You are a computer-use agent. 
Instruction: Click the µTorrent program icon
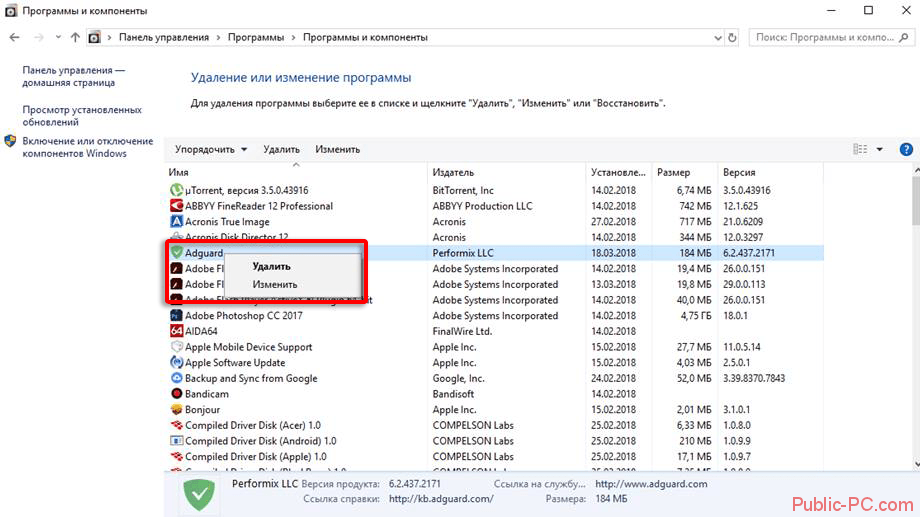[x=177, y=190]
